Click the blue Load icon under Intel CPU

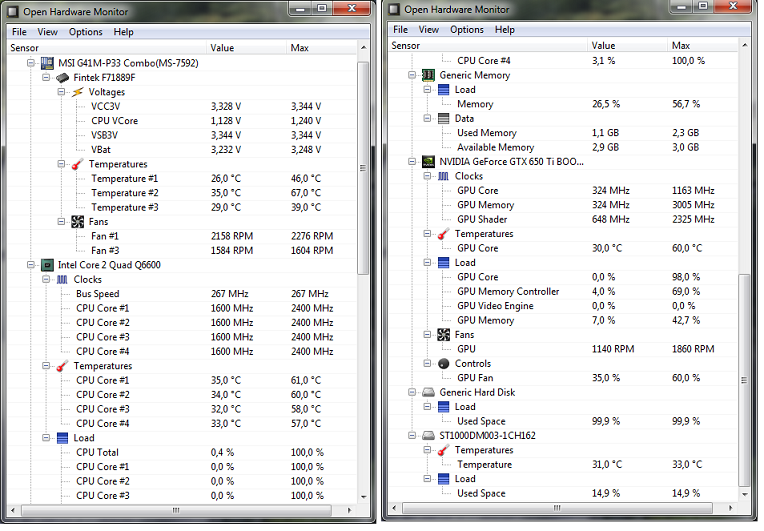tap(62, 438)
